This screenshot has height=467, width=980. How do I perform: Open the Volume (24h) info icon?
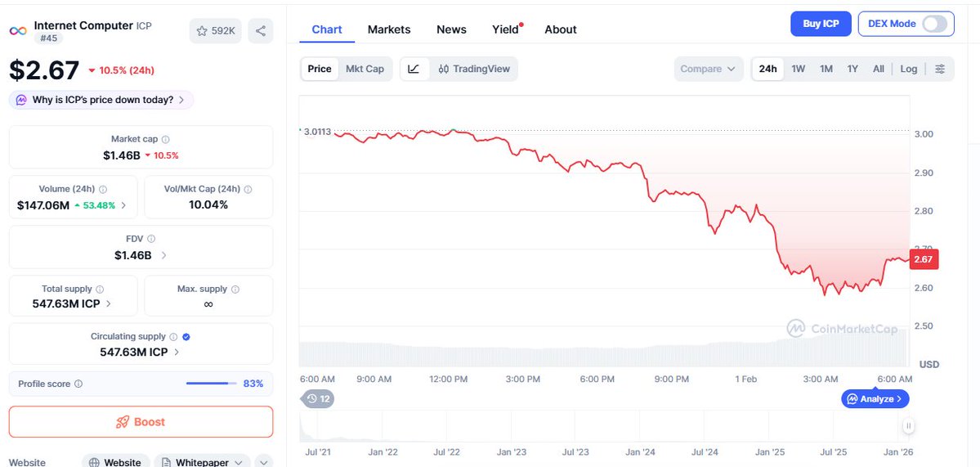click(x=103, y=190)
